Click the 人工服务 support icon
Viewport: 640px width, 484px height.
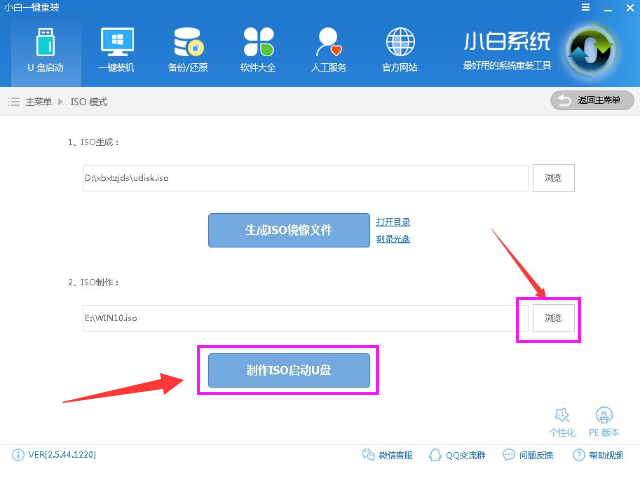(x=329, y=49)
